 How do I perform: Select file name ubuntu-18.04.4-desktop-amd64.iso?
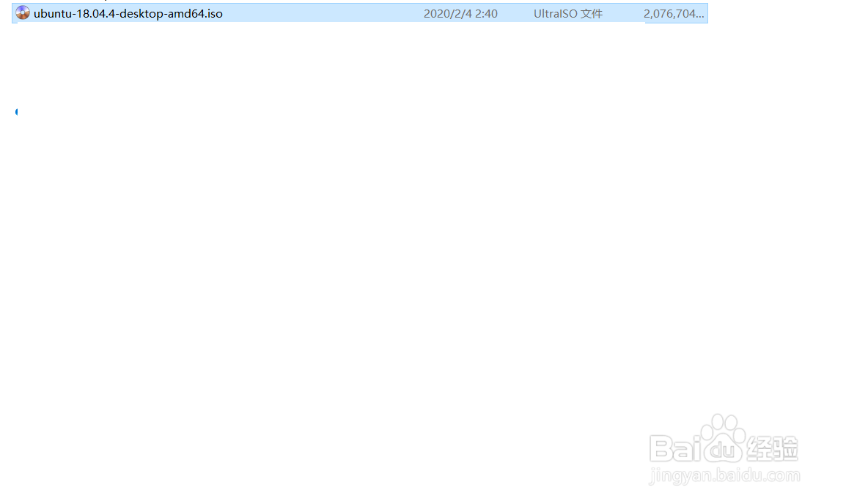[x=128, y=13]
